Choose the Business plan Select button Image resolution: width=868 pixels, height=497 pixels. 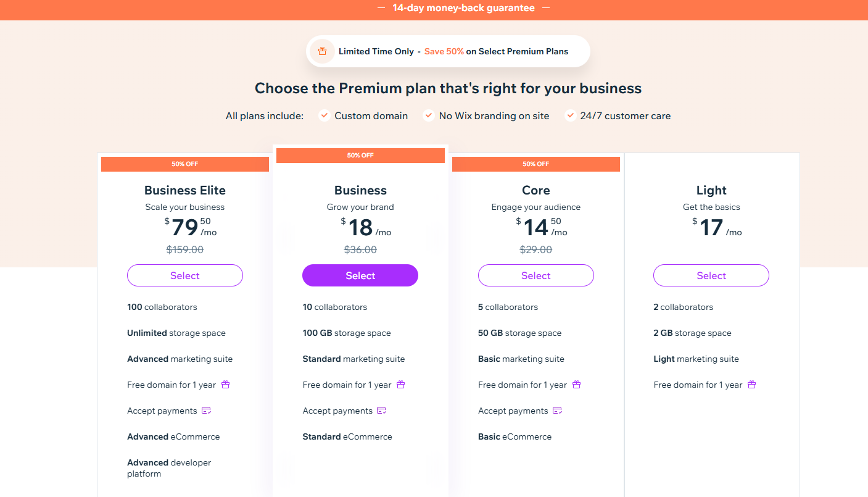(360, 275)
